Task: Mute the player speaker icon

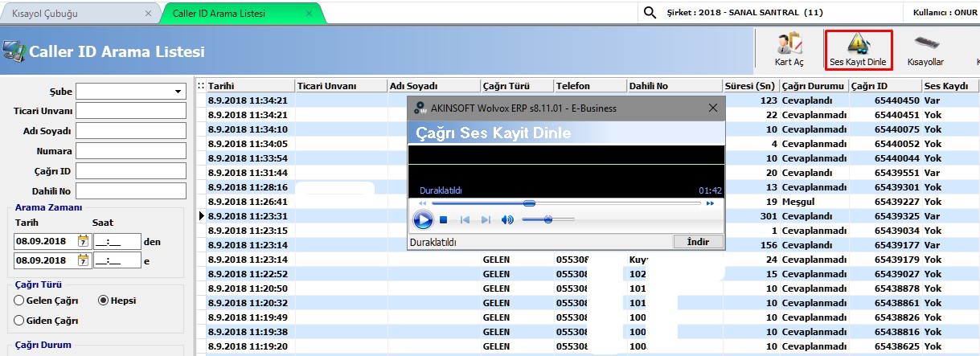Action: point(507,219)
